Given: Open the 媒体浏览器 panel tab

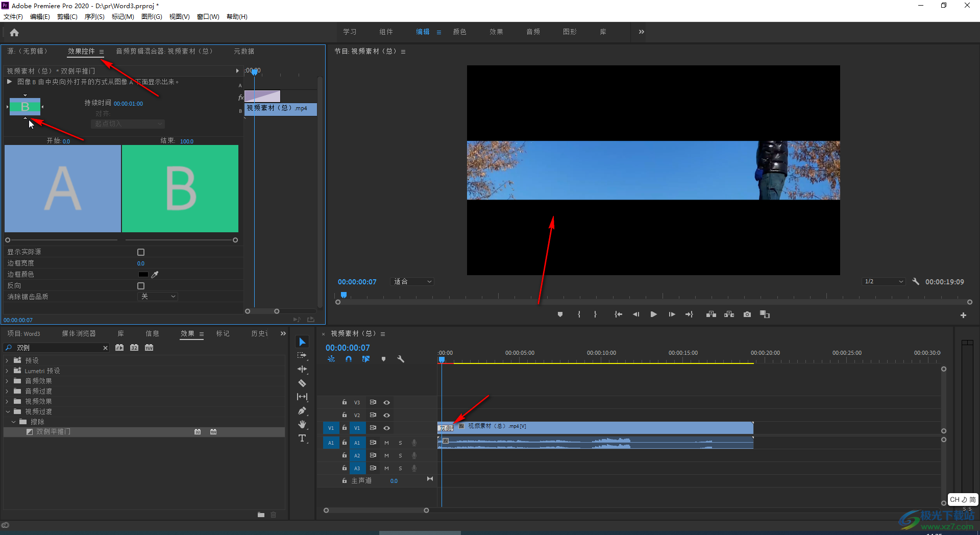Looking at the screenshot, I should (x=79, y=333).
